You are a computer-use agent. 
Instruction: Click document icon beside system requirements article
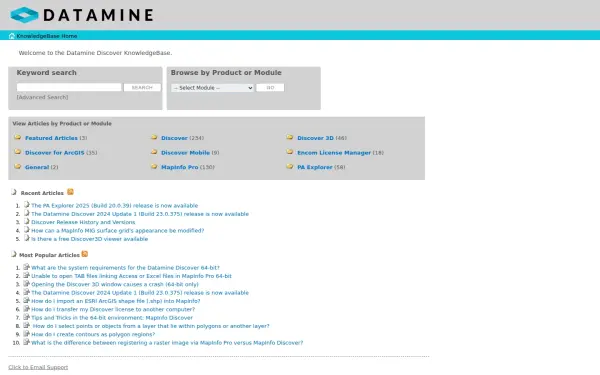26,267
